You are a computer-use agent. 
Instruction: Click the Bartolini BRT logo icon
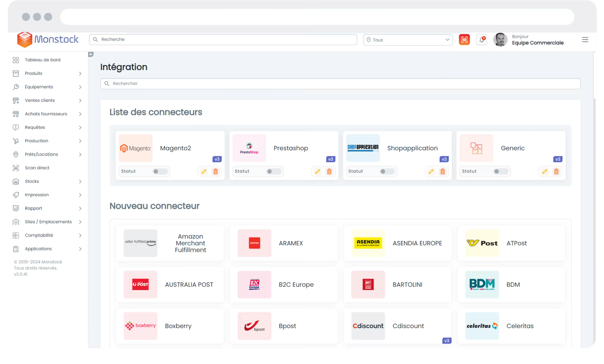coord(368,285)
